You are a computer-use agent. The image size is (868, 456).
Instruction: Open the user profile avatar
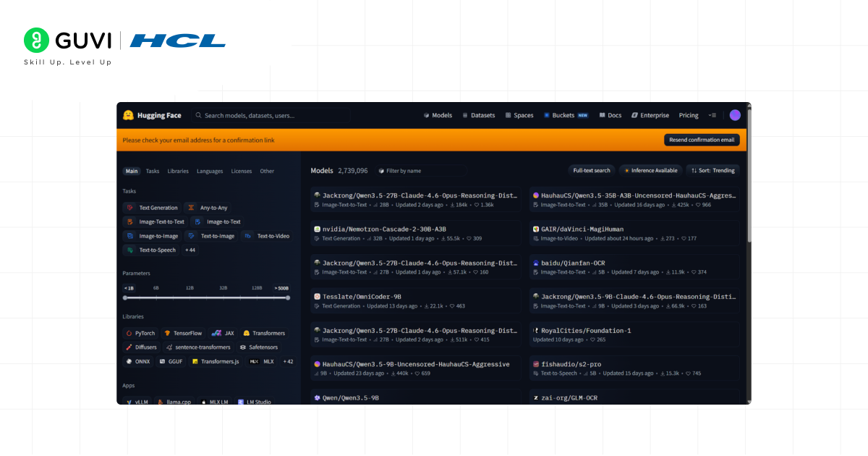click(735, 115)
